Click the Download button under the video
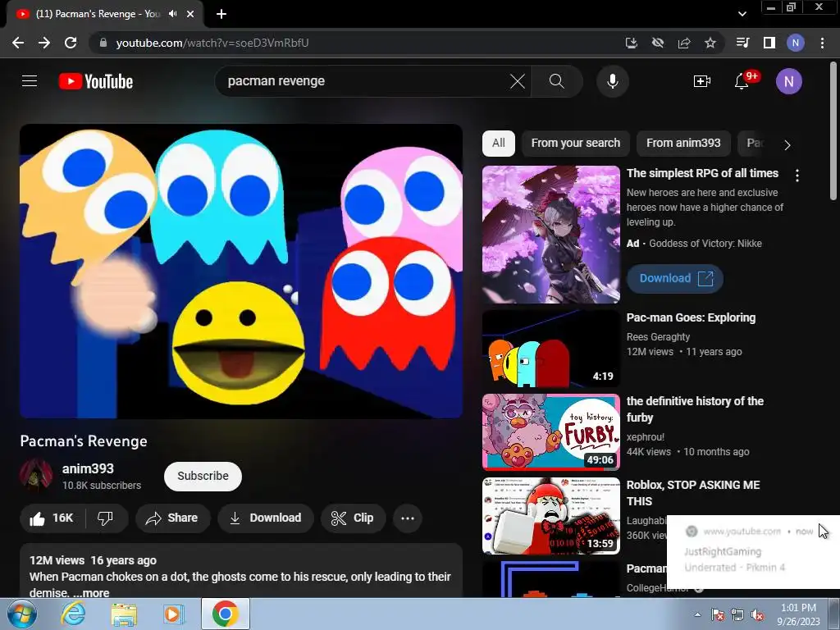Screen dimensions: 840x630 click(265, 518)
